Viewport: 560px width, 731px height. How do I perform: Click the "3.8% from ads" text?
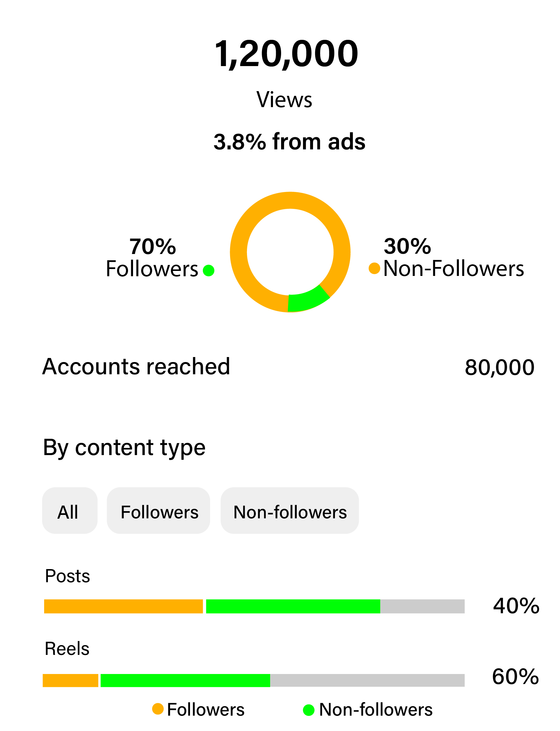[289, 141]
